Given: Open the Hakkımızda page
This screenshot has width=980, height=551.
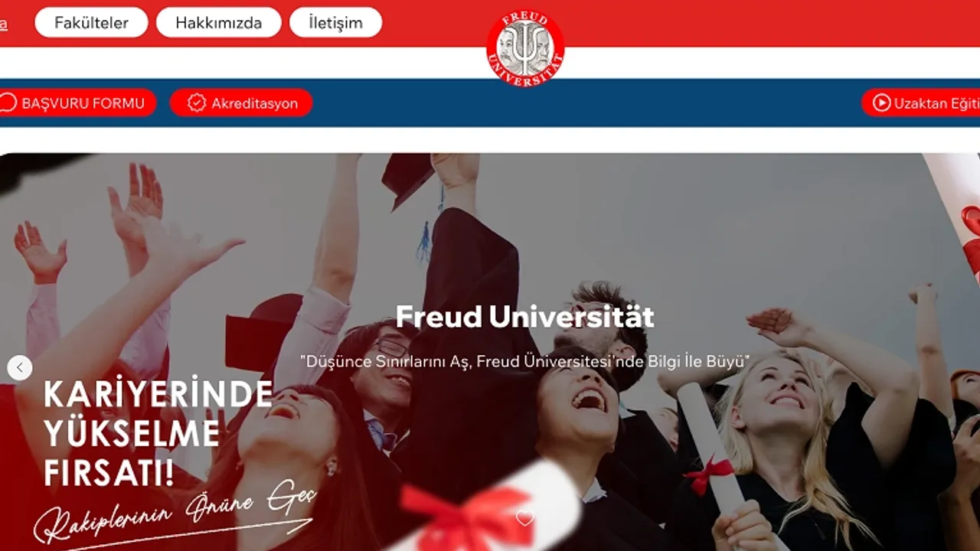Looking at the screenshot, I should (218, 22).
